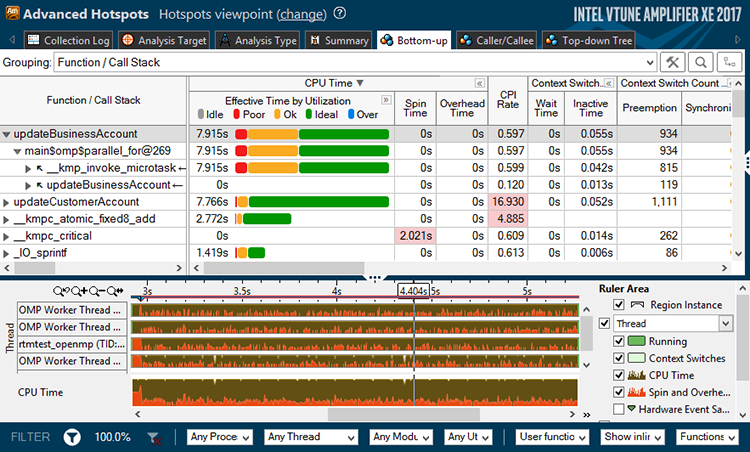Select the Bottom-up tab

click(414, 40)
